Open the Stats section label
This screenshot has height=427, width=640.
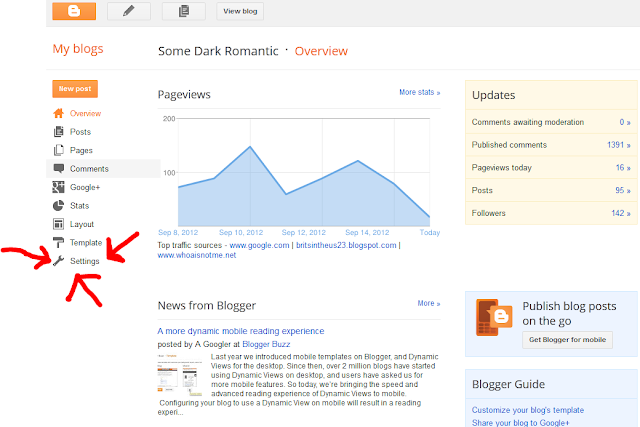click(x=79, y=206)
